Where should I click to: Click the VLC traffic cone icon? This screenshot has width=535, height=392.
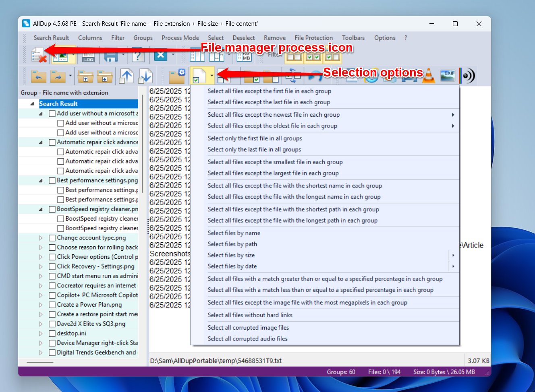pos(429,76)
